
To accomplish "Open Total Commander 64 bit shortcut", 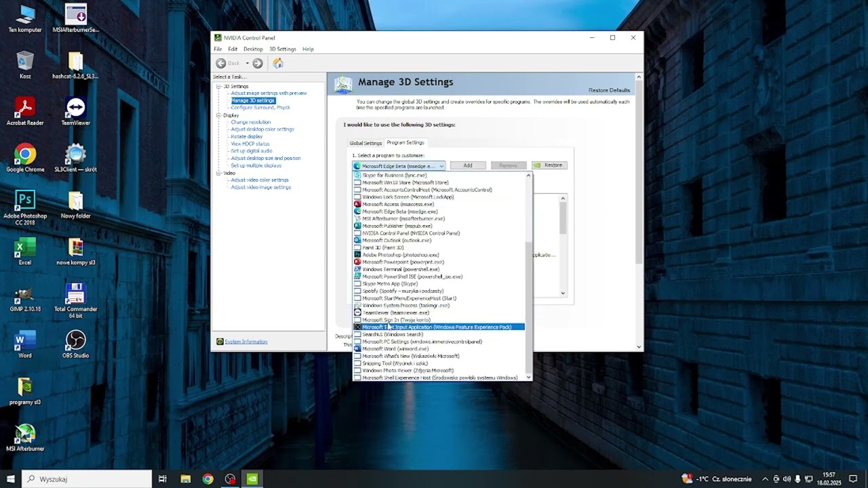I will (x=75, y=300).
